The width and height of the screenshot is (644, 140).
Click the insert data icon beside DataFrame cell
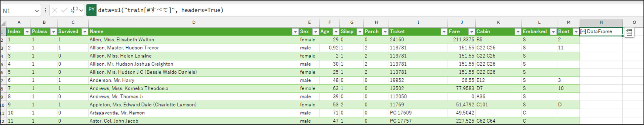point(629,32)
